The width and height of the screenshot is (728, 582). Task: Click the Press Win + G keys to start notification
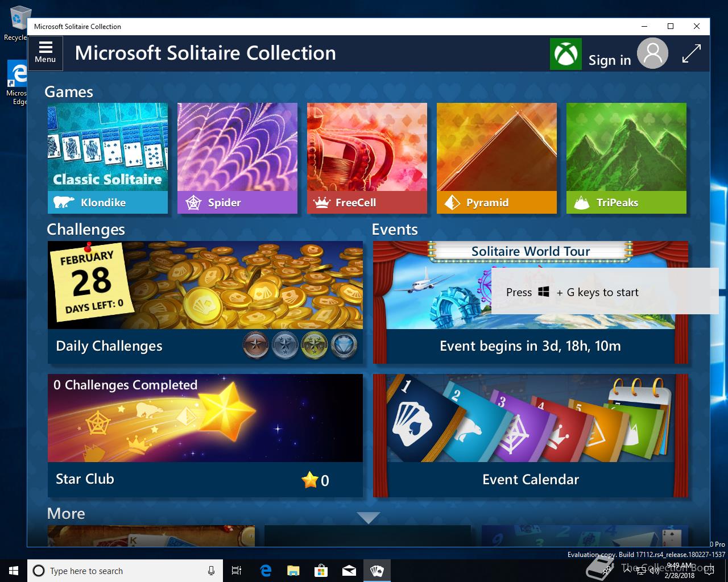coord(605,291)
